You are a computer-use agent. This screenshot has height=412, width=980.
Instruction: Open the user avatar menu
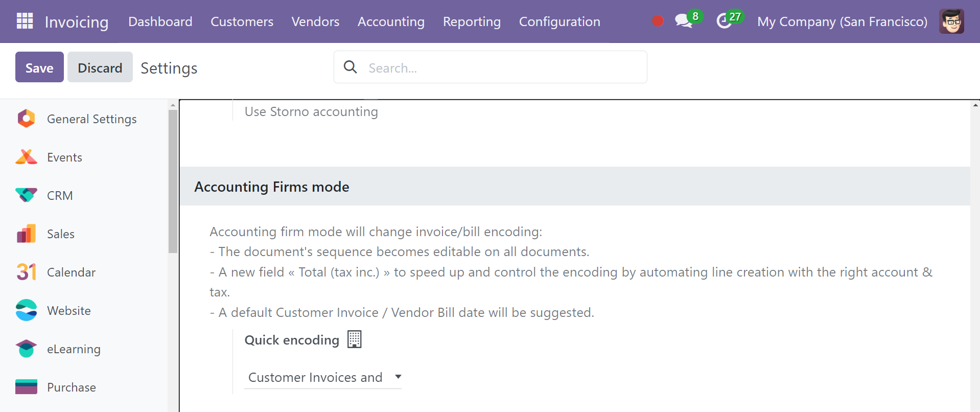pos(951,21)
